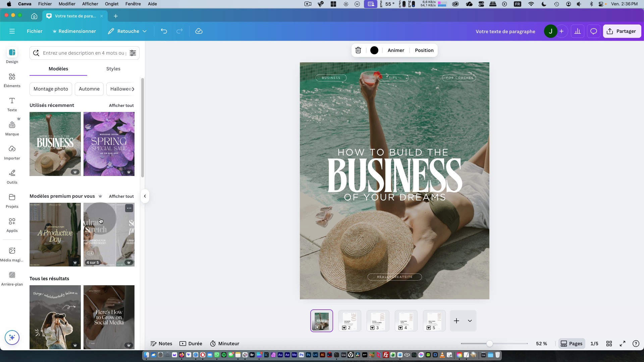Click the Partager button
The width and height of the screenshot is (644, 362).
point(622,31)
